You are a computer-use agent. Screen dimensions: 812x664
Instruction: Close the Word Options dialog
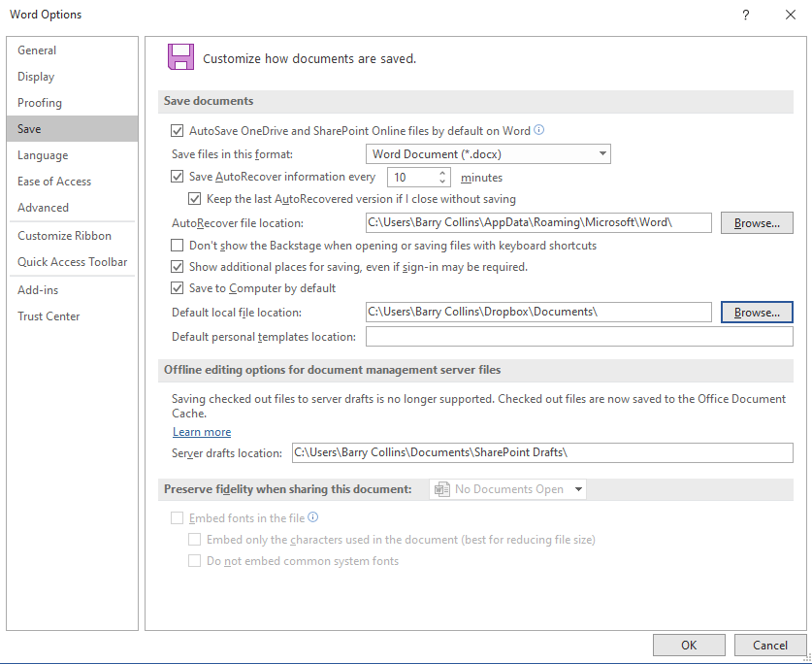[791, 15]
